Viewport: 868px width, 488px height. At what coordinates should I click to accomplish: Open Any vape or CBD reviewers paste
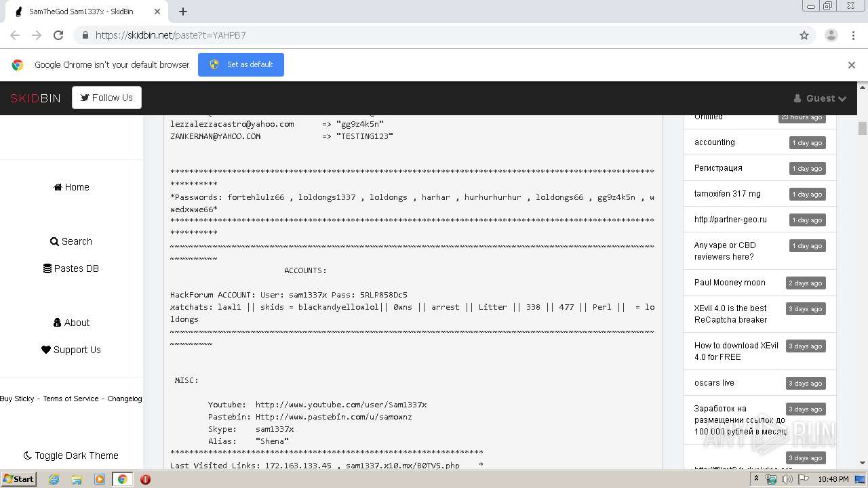(x=725, y=251)
